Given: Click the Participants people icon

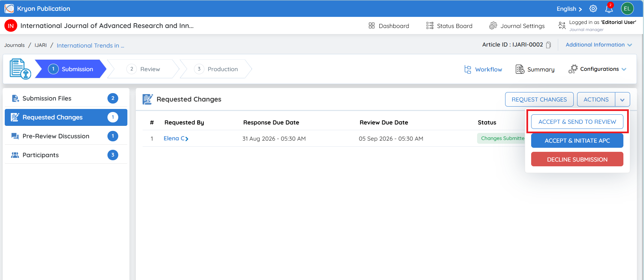Looking at the screenshot, I should point(15,155).
